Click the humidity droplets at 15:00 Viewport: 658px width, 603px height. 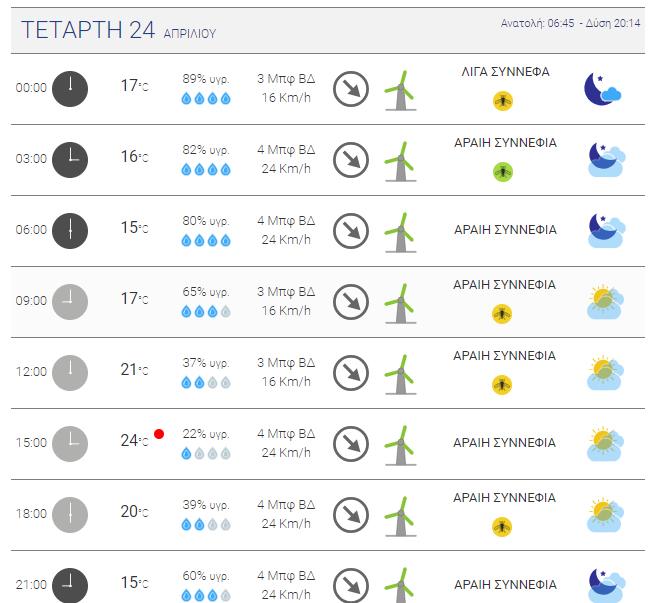point(206,453)
